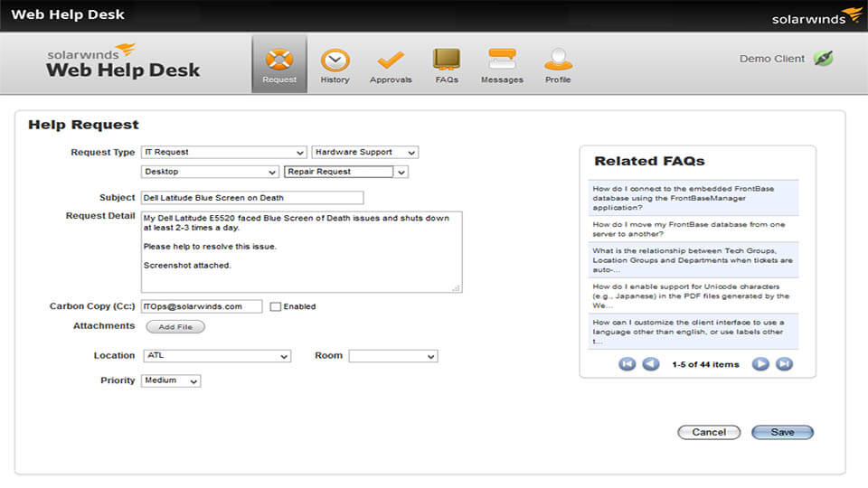Click the SolarWinds logo in top bar
This screenshot has height=488, width=868.
point(816,16)
